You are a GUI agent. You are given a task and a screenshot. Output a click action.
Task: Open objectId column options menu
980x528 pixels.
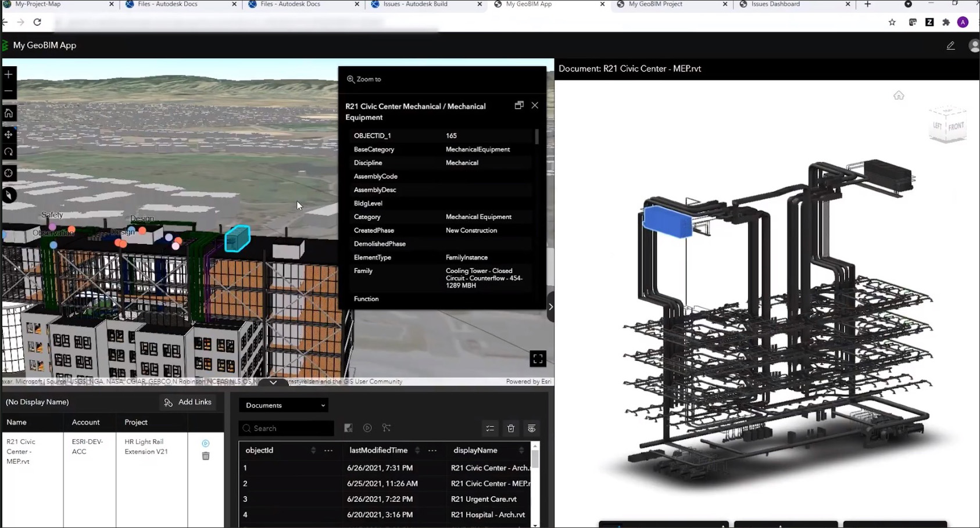click(328, 450)
